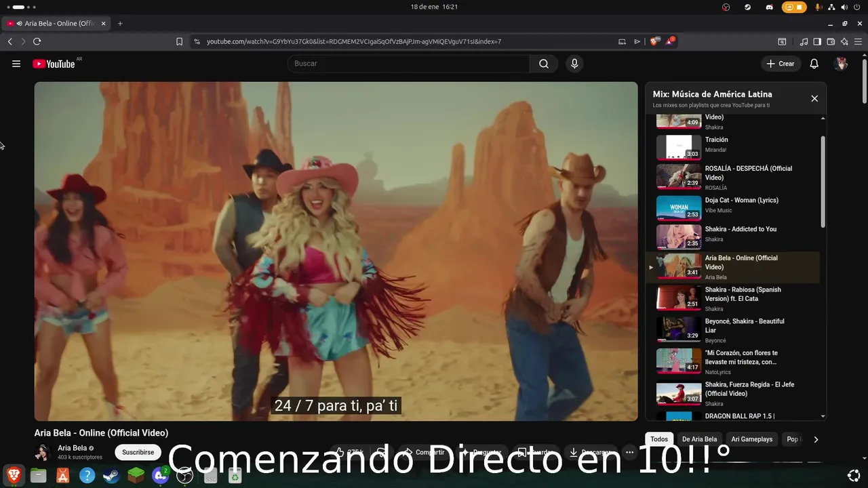Mute the tab via speaker icon

tap(19, 23)
